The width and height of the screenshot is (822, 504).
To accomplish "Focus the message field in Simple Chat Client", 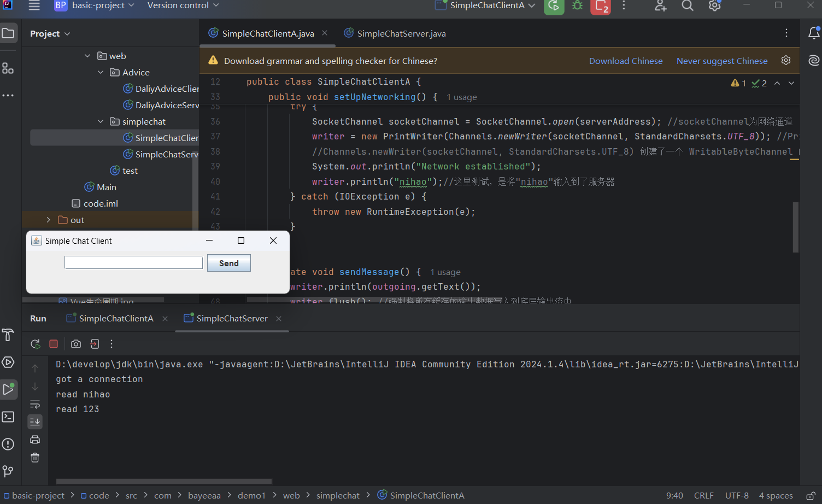I will [x=134, y=262].
